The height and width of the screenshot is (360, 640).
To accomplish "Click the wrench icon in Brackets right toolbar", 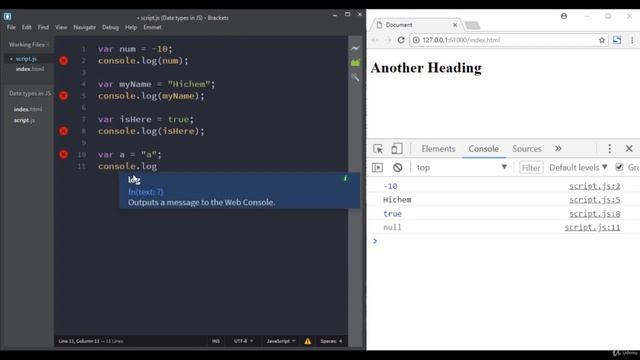I will [x=356, y=77].
